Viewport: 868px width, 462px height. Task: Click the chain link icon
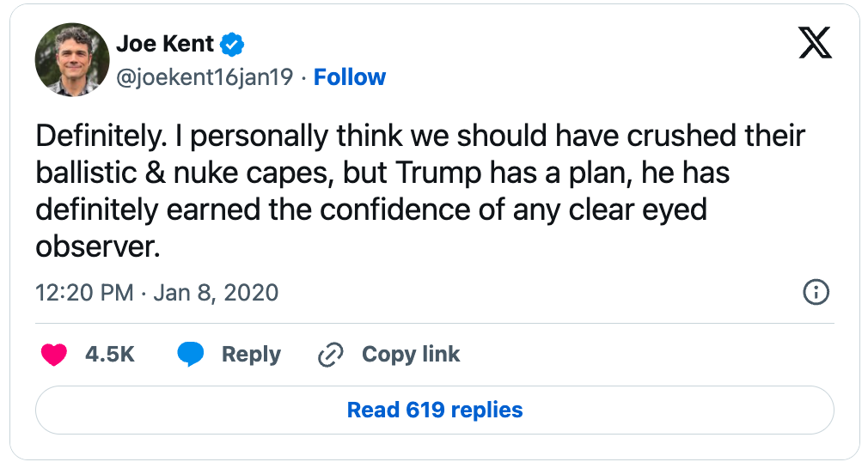[331, 355]
